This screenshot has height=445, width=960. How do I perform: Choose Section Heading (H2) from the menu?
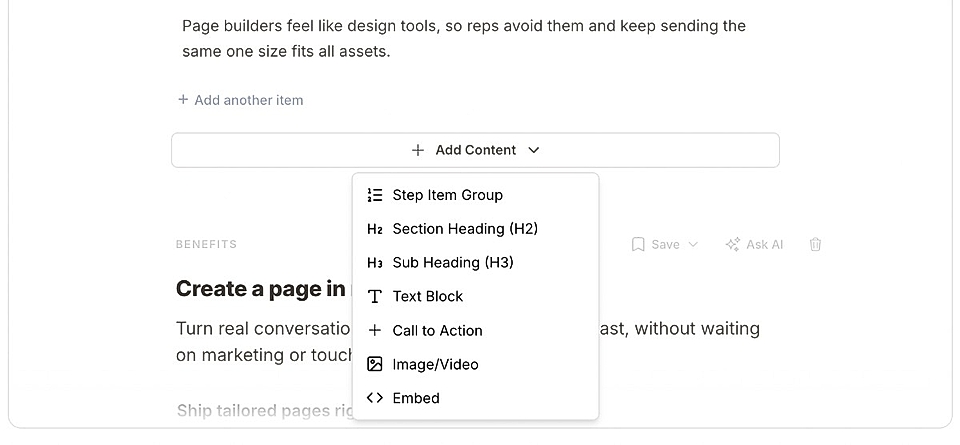tap(476, 229)
